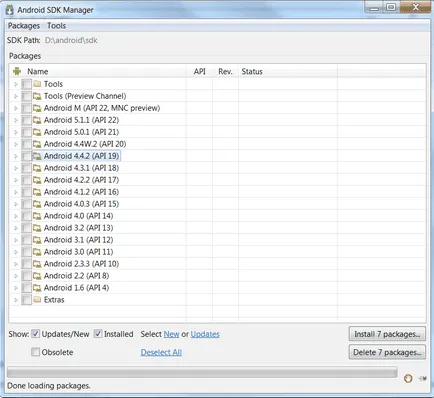Click the Android 4.0.3 package folder icon

[37, 204]
